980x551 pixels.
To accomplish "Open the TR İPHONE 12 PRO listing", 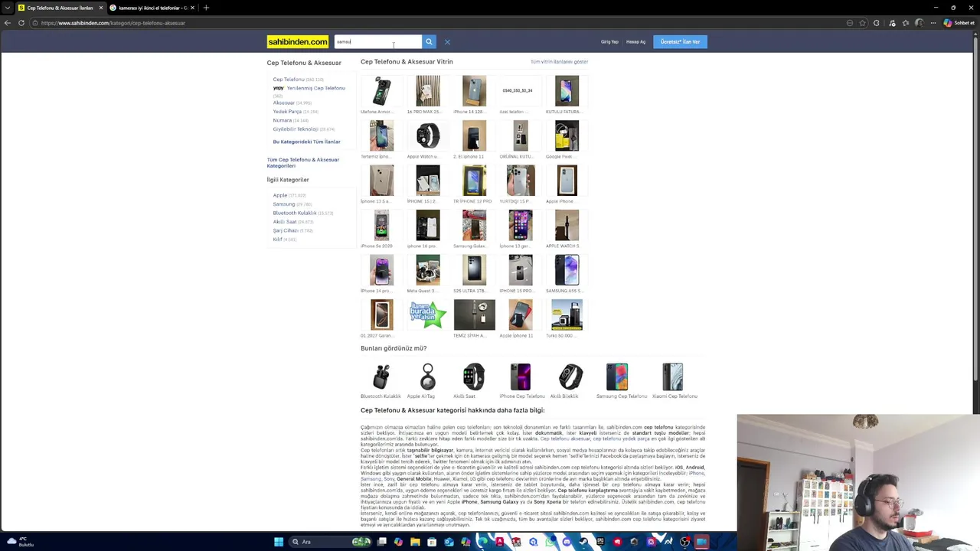I will point(474,181).
